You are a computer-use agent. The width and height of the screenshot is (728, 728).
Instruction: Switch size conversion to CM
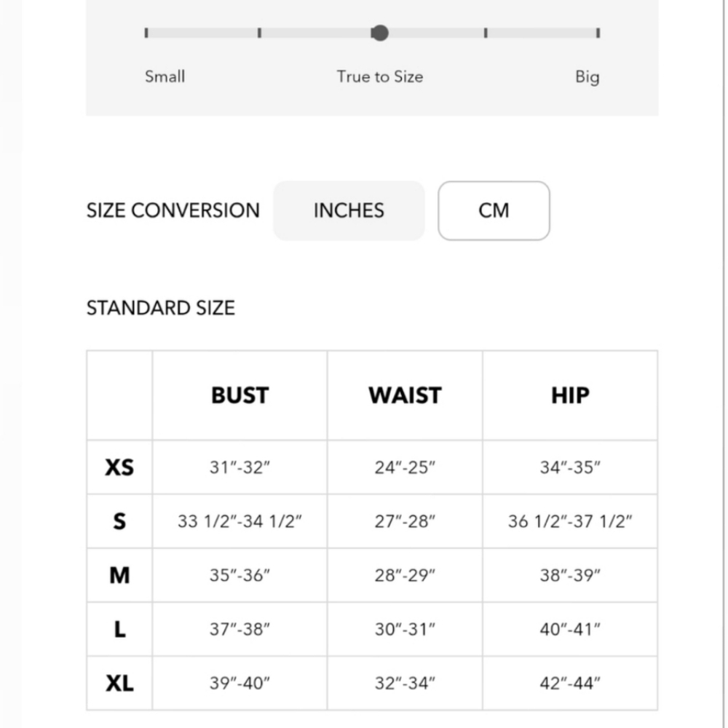(x=494, y=211)
